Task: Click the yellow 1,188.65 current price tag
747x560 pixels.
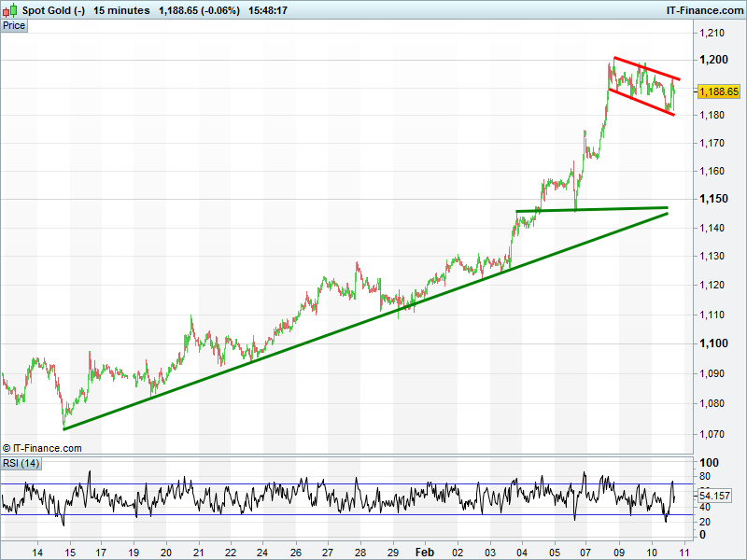Action: [x=718, y=91]
